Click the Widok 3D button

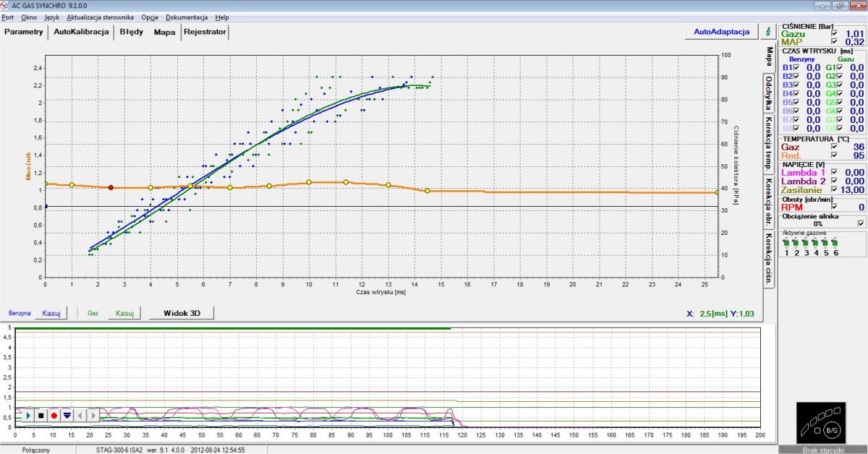tap(180, 313)
